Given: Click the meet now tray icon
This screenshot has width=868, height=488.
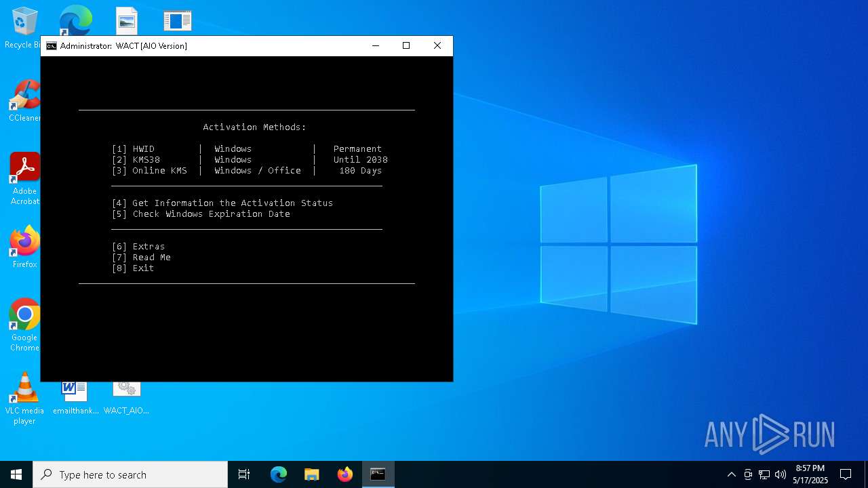Looking at the screenshot, I should tap(748, 474).
